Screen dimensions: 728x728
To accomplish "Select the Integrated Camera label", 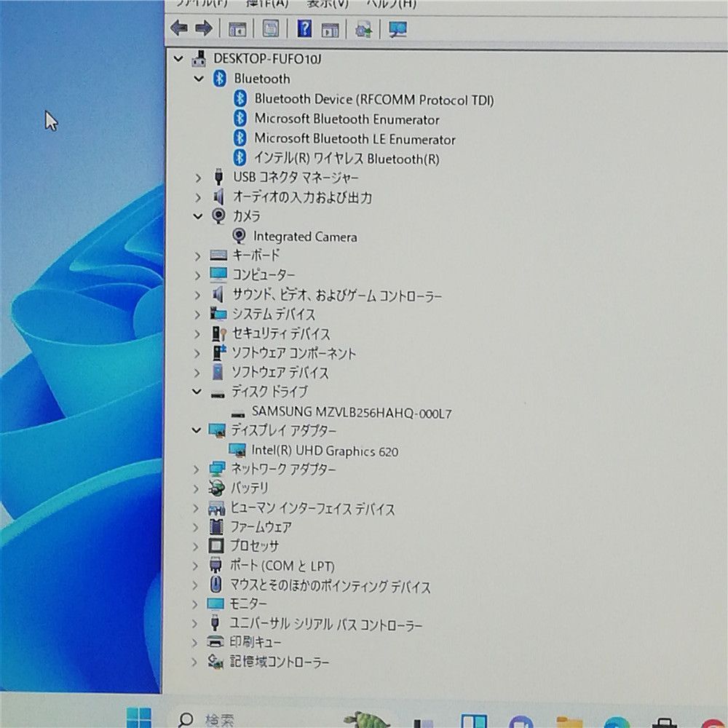I will [x=305, y=237].
